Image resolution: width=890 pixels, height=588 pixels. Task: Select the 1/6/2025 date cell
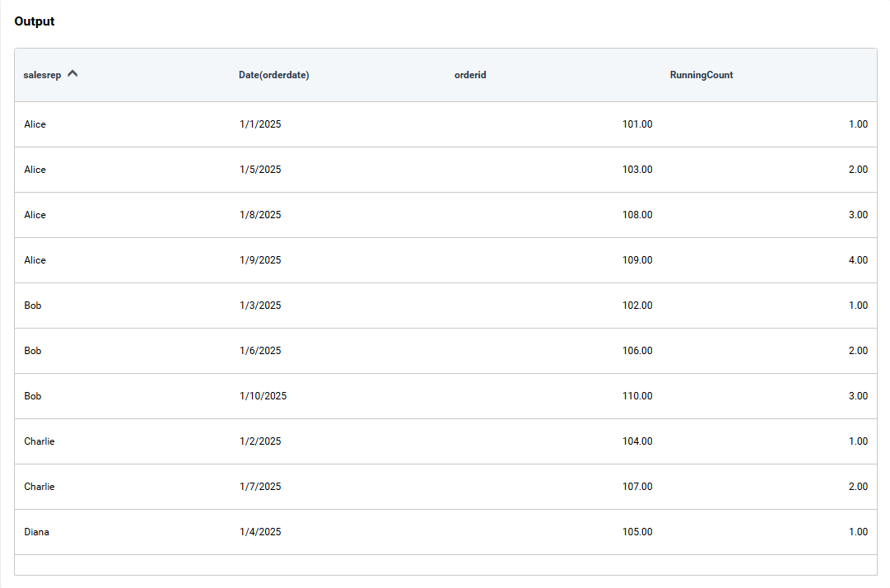(x=260, y=351)
